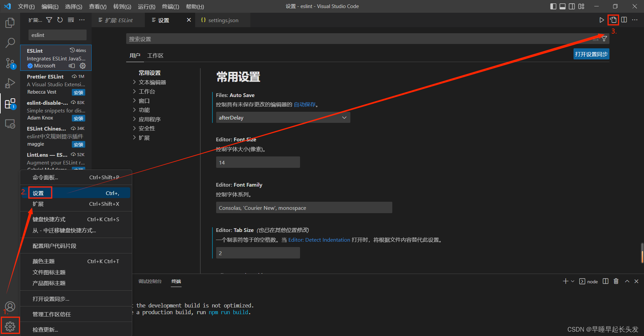Open the Accounts icon in activity bar
644x336 pixels.
(10, 306)
